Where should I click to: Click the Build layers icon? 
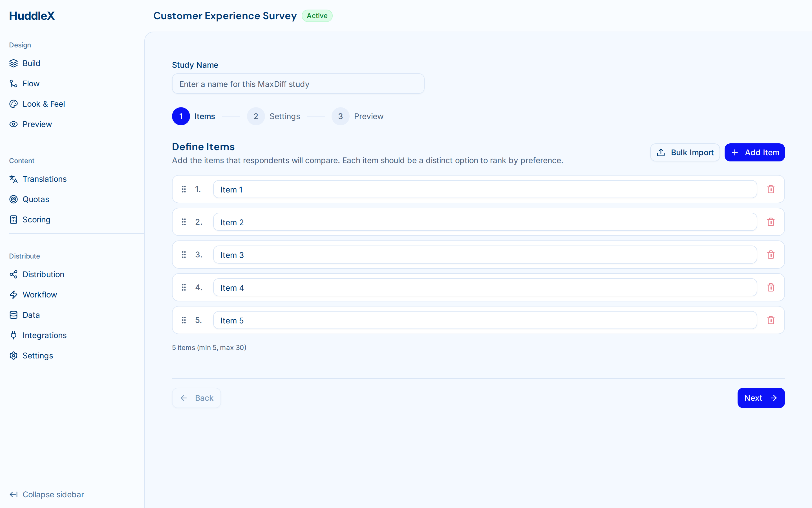point(14,63)
